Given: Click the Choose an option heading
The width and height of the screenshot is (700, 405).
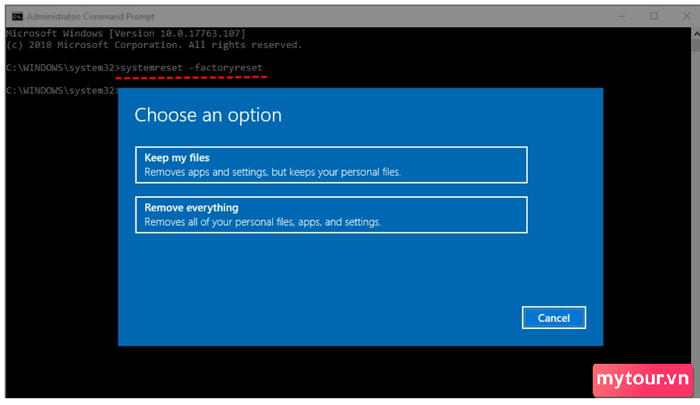Looking at the screenshot, I should [x=208, y=115].
